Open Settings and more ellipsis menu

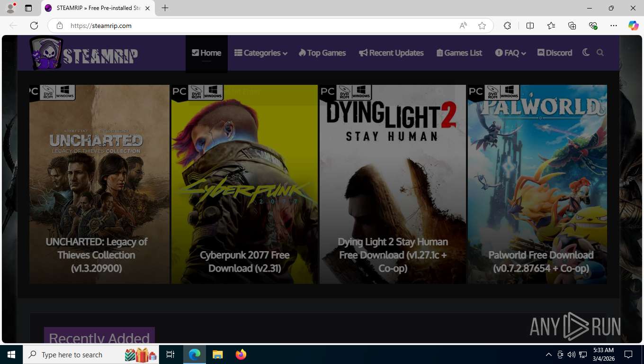click(x=614, y=26)
